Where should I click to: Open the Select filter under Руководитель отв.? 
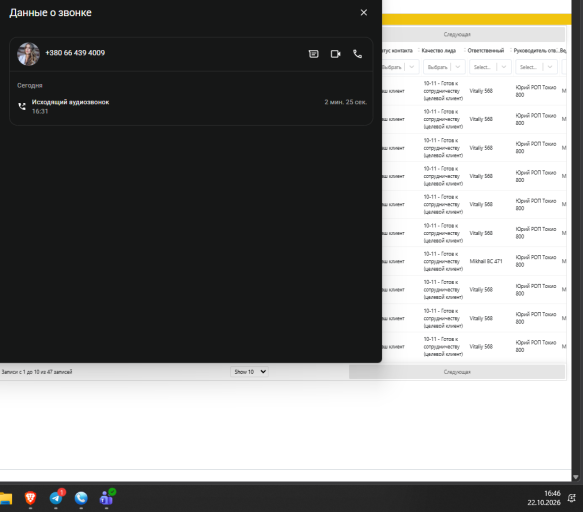click(536, 67)
